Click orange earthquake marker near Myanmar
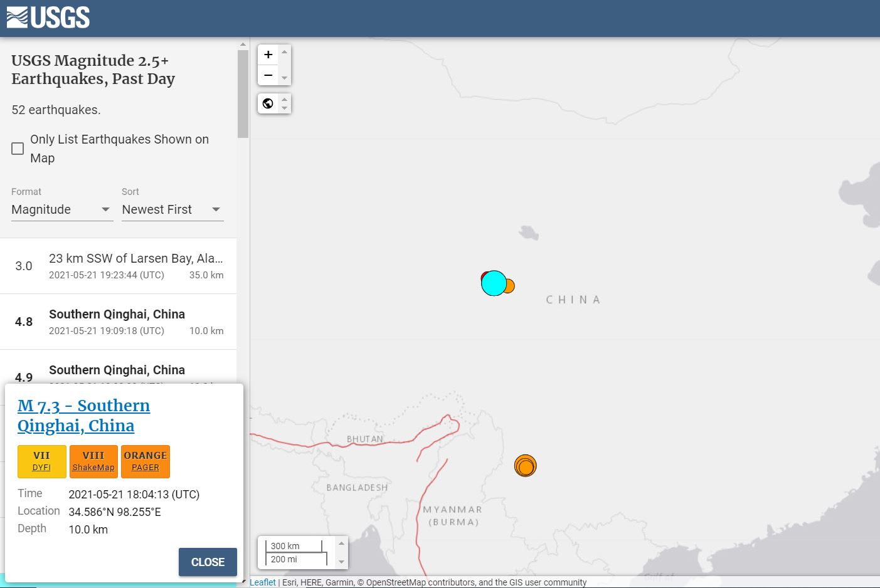 pos(525,466)
